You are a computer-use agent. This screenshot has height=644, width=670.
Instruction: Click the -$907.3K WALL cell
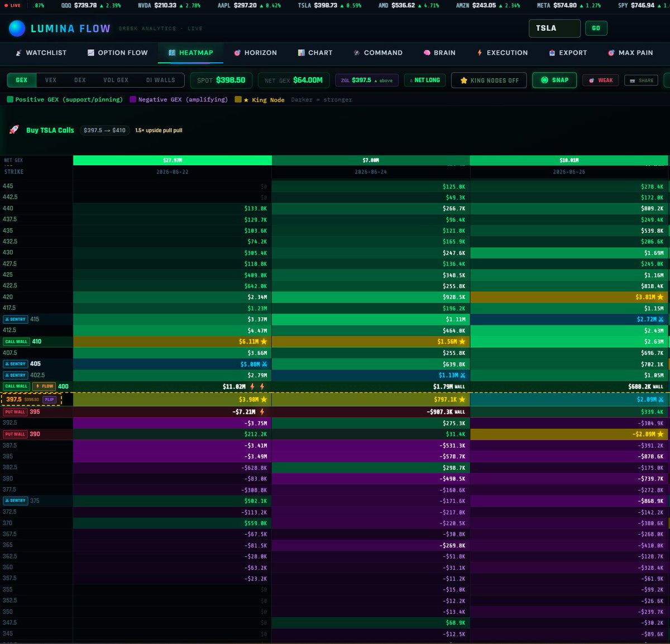point(371,412)
